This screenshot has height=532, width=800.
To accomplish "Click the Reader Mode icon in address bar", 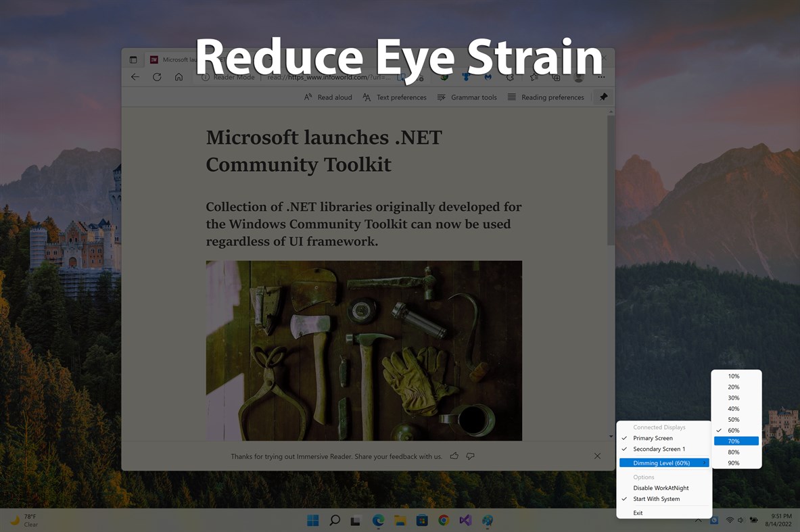I will (205, 77).
